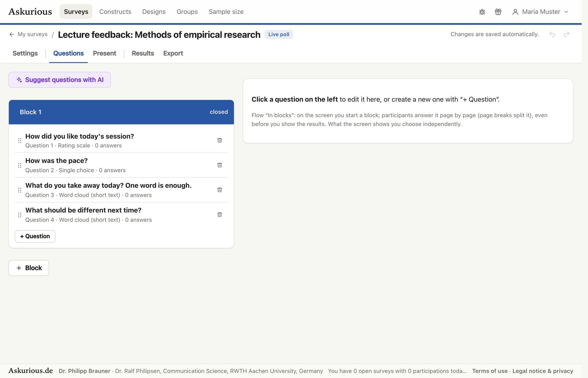Add a new question with + Question
588x378 pixels.
pos(35,236)
